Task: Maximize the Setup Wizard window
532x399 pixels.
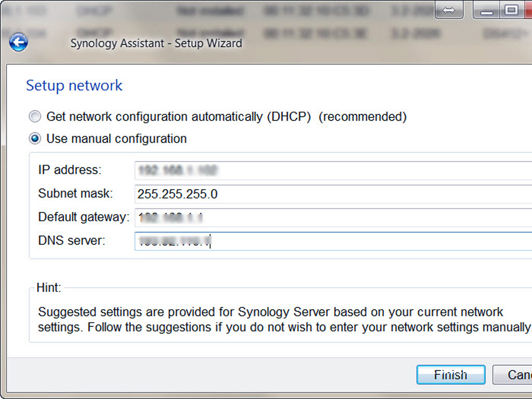Action: (x=512, y=10)
